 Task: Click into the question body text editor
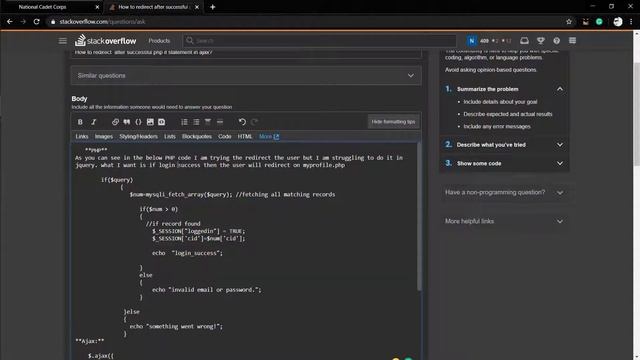[244, 251]
